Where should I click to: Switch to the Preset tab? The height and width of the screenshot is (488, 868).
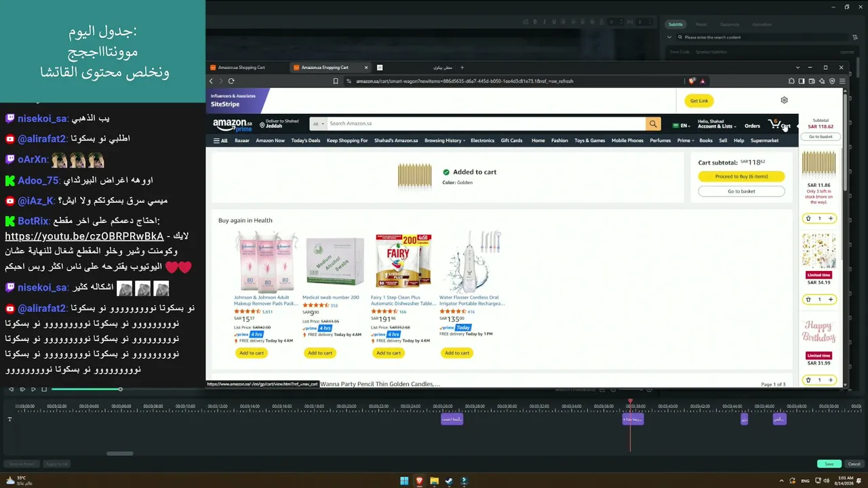click(x=701, y=24)
